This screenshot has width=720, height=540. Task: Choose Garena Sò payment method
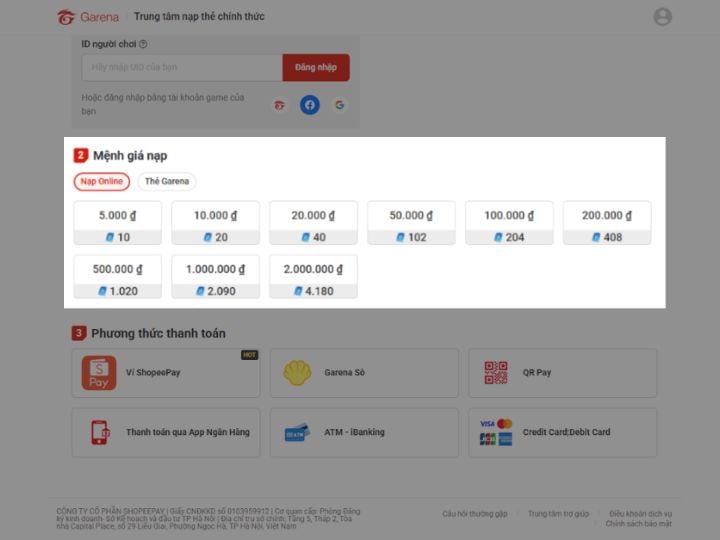point(364,373)
